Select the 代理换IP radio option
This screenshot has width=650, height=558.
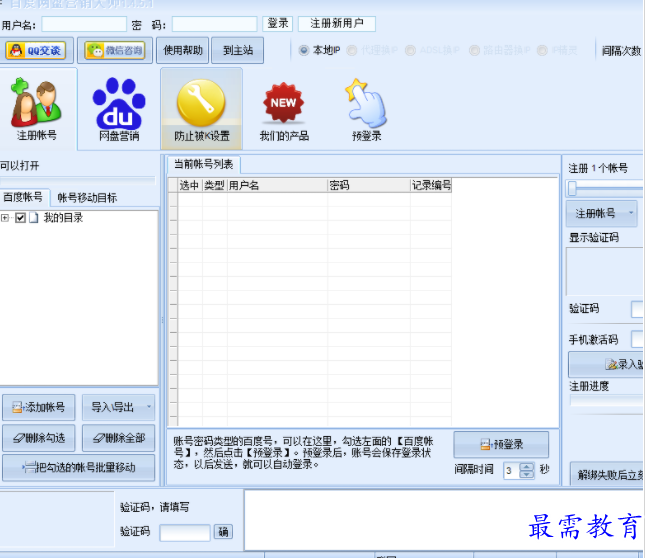pos(372,51)
